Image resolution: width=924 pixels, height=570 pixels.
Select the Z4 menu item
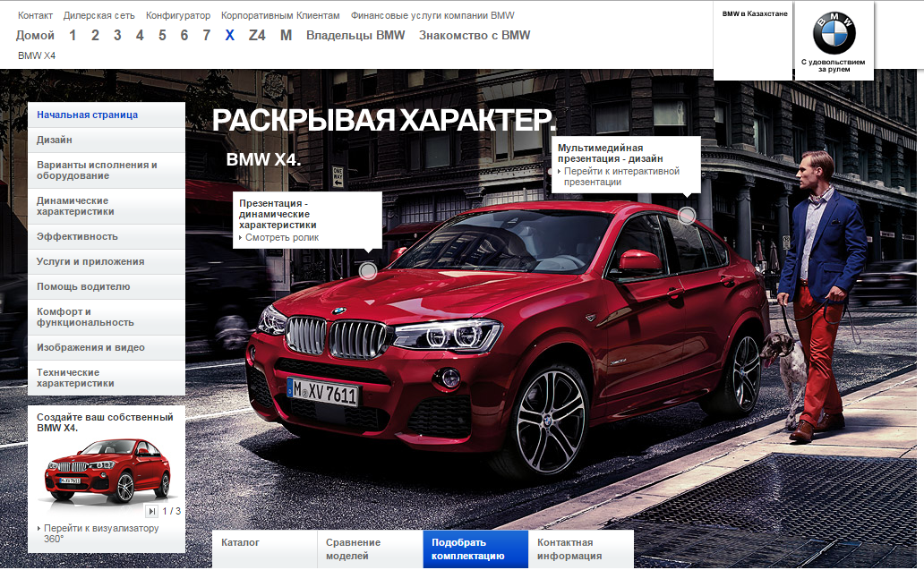(x=257, y=35)
